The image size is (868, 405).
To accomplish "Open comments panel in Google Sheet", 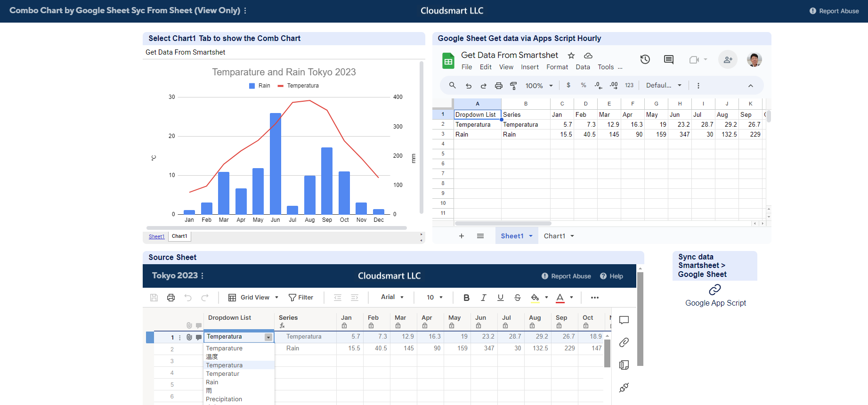I will pos(669,59).
